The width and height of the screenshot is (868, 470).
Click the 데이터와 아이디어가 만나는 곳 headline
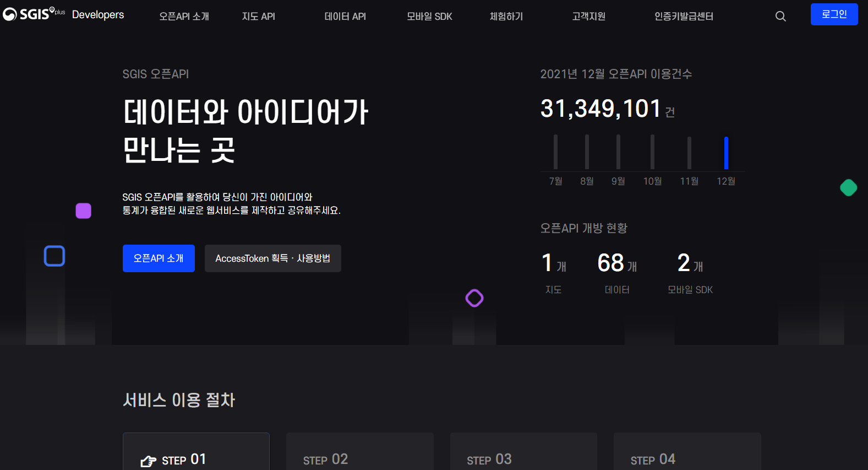245,131
